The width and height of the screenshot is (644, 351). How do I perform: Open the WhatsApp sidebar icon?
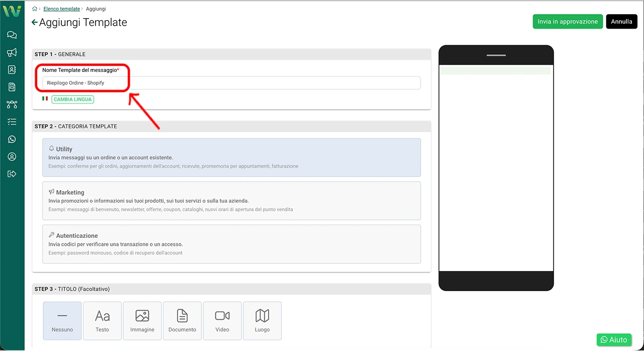tap(12, 139)
